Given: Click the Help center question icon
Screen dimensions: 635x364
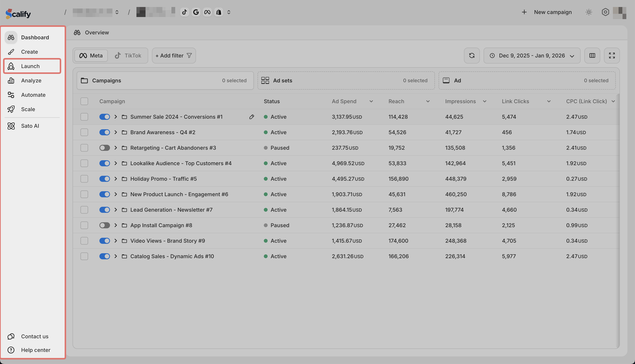Looking at the screenshot, I should point(11,350).
